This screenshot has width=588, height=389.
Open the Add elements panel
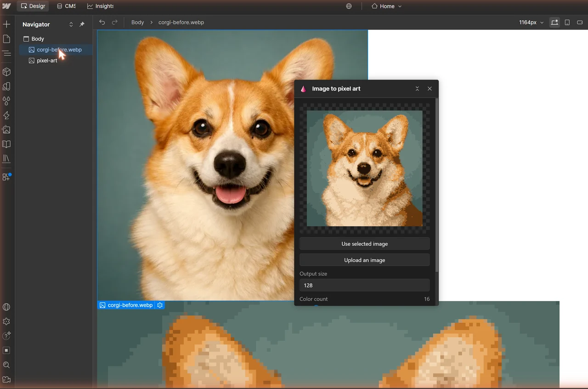coord(6,24)
